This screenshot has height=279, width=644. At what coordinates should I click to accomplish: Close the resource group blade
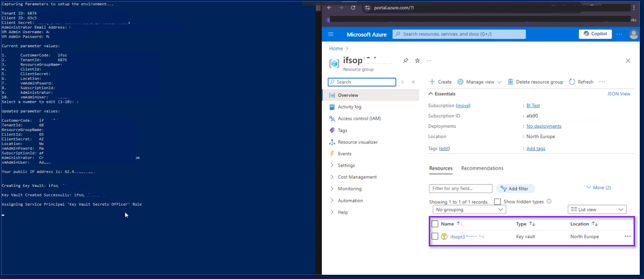pyautogui.click(x=628, y=61)
